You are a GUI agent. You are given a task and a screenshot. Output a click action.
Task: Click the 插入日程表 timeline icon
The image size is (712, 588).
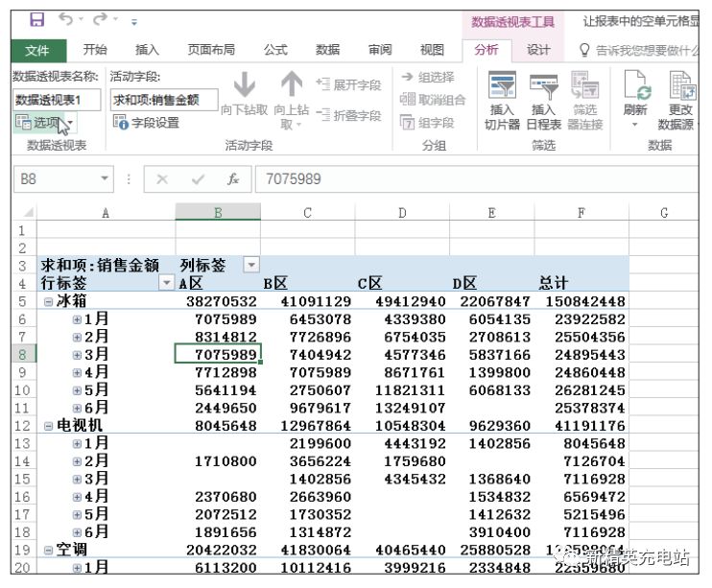[543, 86]
